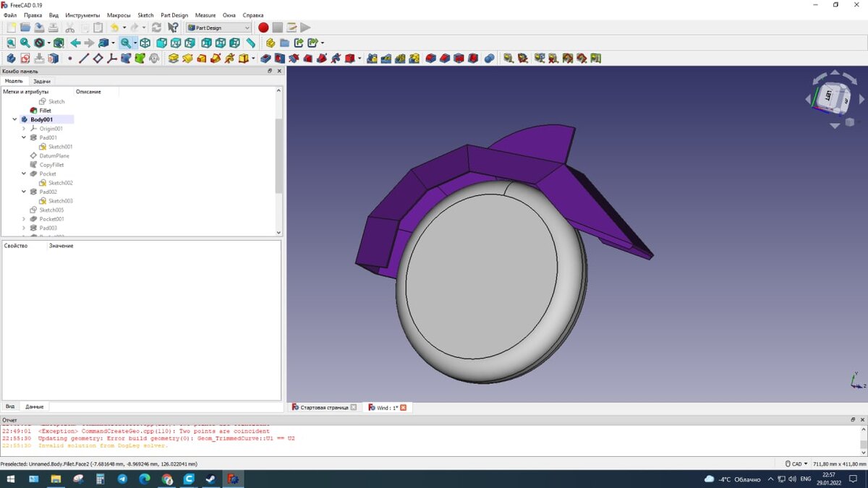This screenshot has width=868, height=488.
Task: Click the Fit all view icon
Action: pos(11,43)
